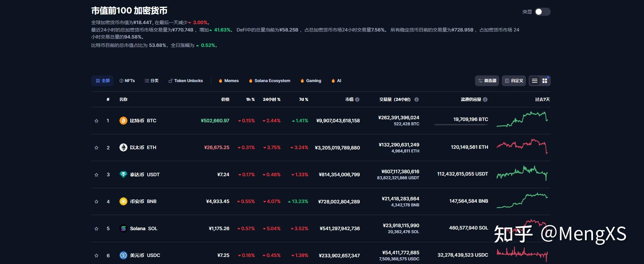Viewport: 644px width, 264px height.
Task: Switch to grid view icon
Action: click(545, 81)
